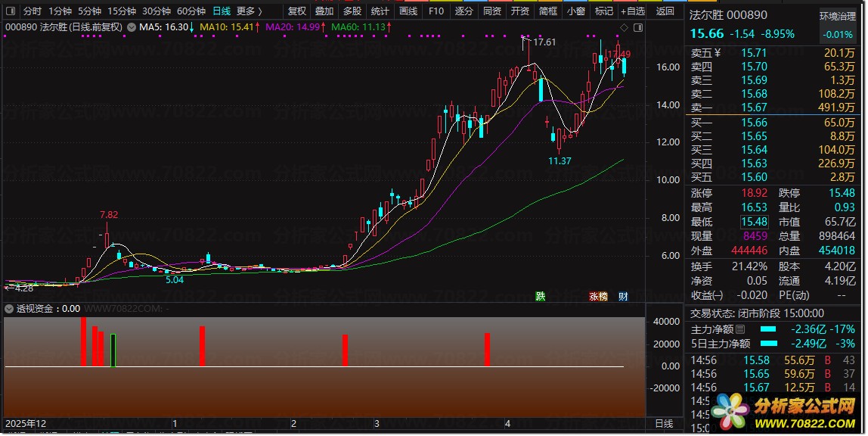
Task: Click the blue 财 badge icon
Action: [x=623, y=297]
